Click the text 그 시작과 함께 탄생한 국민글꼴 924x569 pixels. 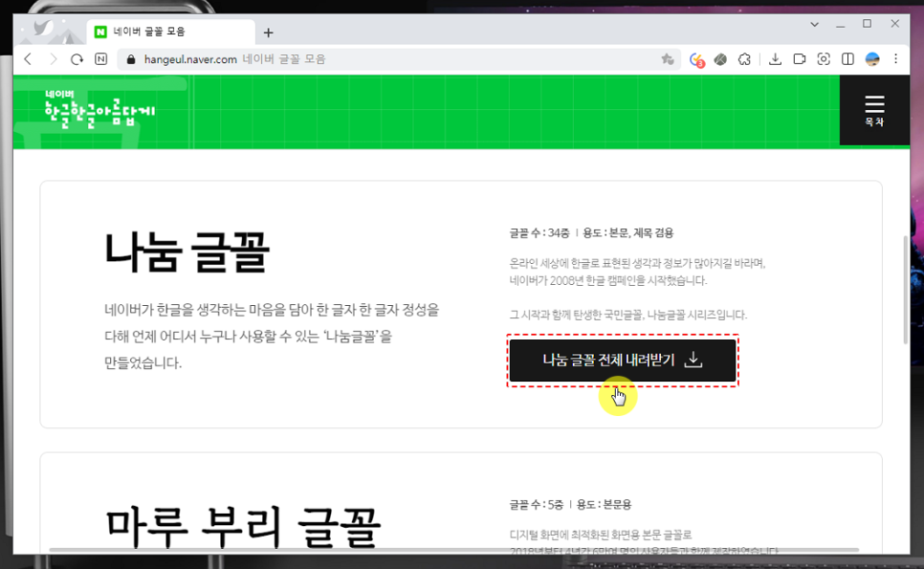pos(575,315)
